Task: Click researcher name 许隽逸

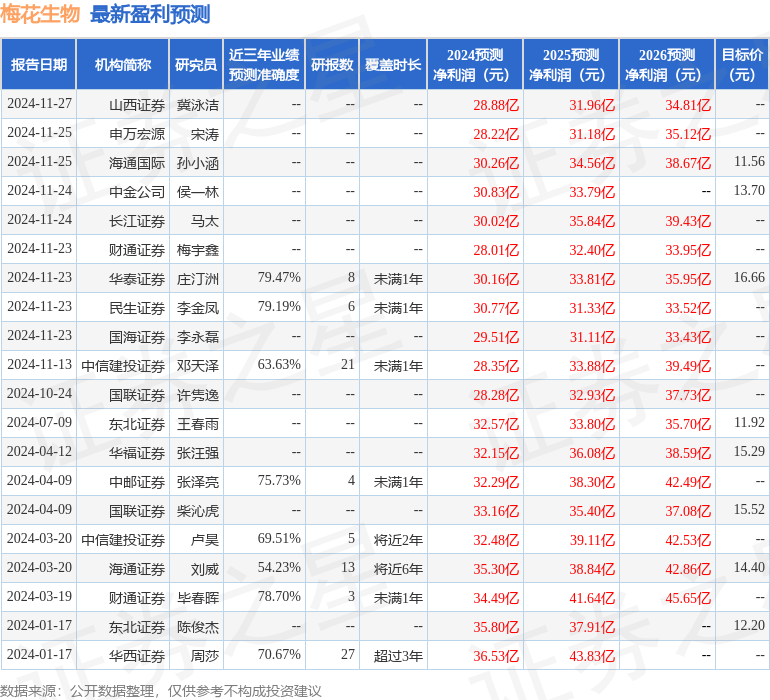Action: click(198, 395)
